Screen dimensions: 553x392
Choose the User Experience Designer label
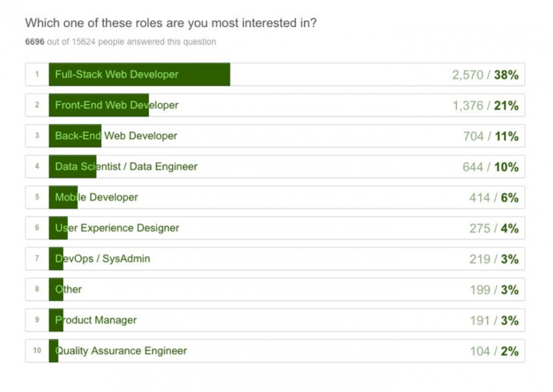[x=117, y=228]
